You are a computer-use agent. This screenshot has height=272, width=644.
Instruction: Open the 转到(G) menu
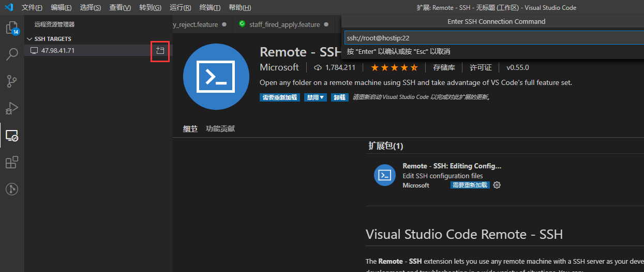(150, 8)
